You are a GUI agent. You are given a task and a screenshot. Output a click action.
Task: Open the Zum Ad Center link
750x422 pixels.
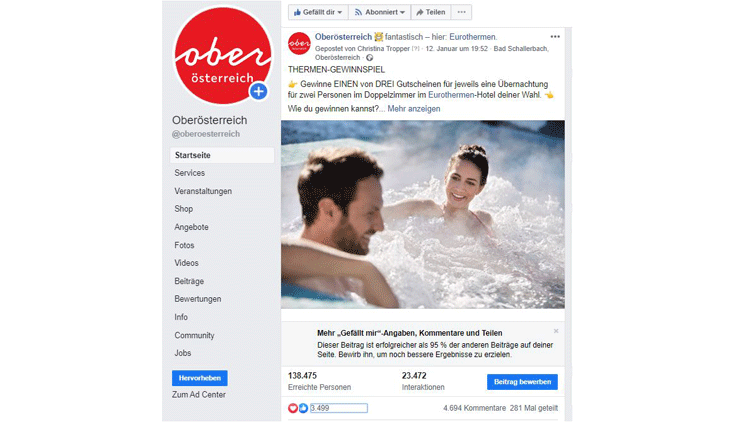[199, 395]
